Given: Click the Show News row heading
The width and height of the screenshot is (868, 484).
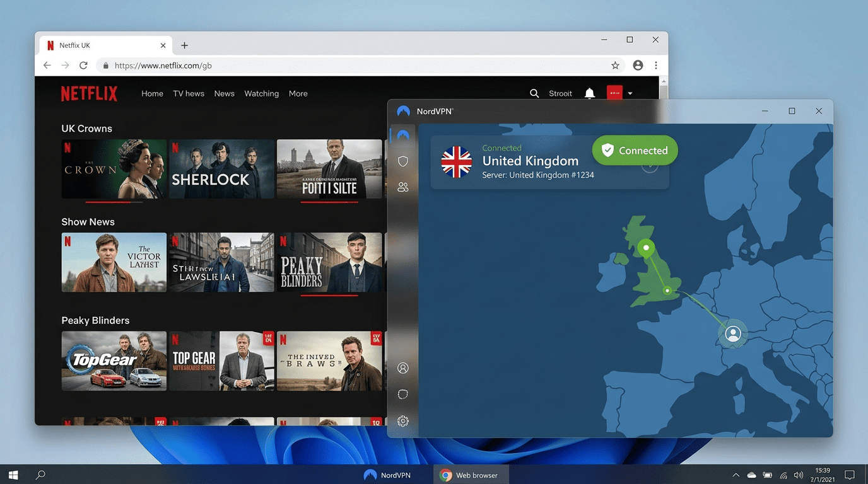Looking at the screenshot, I should [x=88, y=222].
